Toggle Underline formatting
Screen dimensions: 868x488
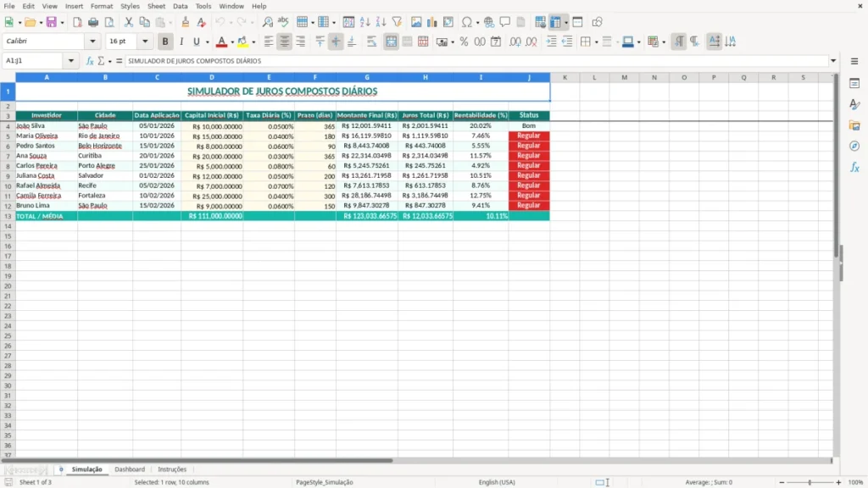coord(196,42)
